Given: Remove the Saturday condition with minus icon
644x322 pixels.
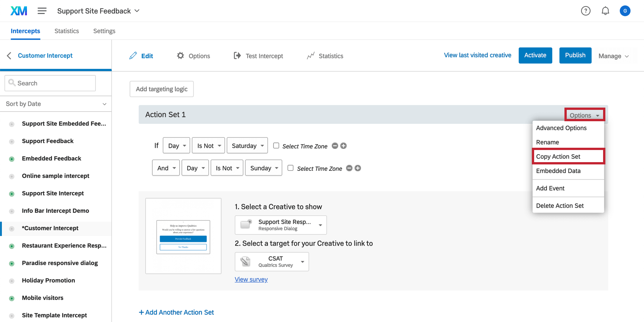Looking at the screenshot, I should point(335,146).
